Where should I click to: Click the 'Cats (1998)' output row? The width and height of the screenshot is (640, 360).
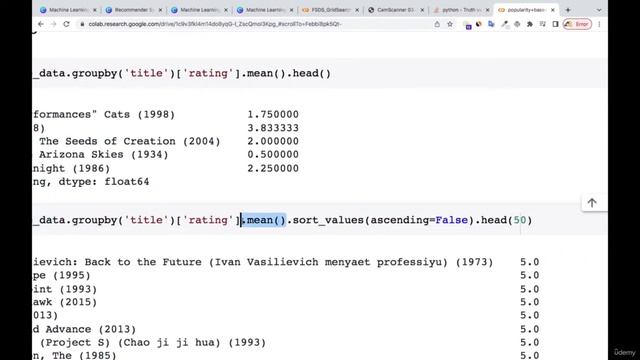pyautogui.click(x=104, y=114)
